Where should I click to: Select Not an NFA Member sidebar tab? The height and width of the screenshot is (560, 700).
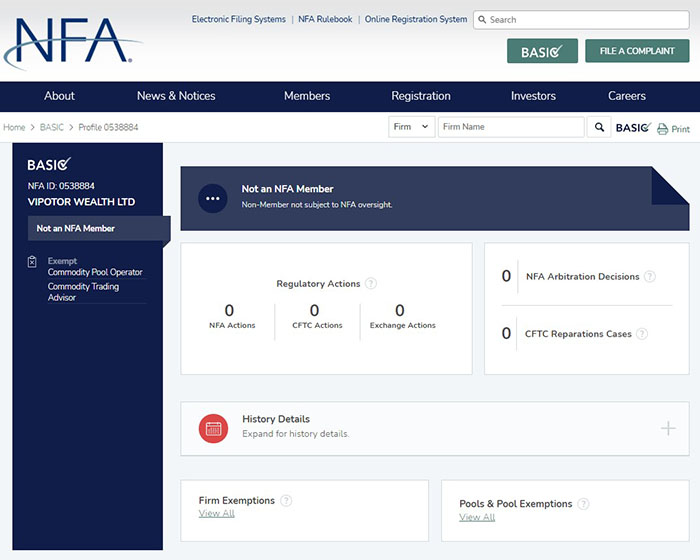coord(76,229)
